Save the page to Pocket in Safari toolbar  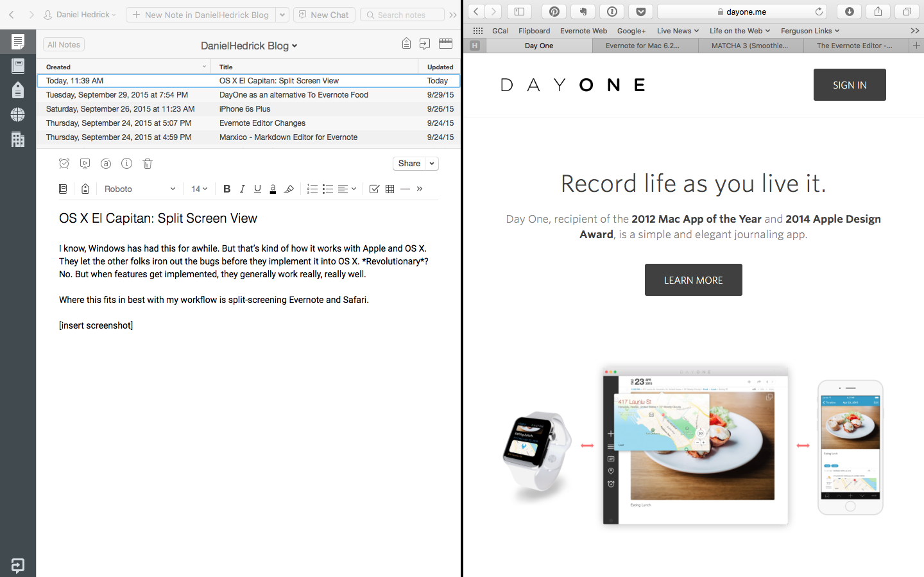coord(640,11)
